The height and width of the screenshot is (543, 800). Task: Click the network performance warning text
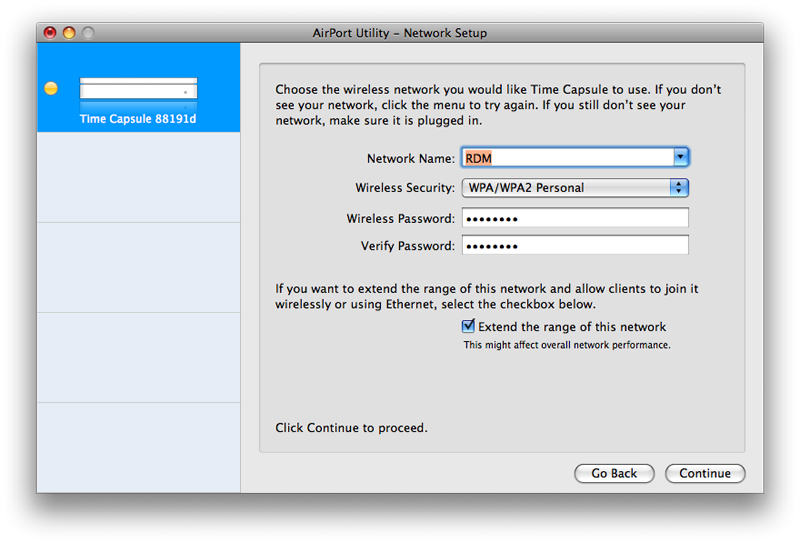pyautogui.click(x=567, y=345)
